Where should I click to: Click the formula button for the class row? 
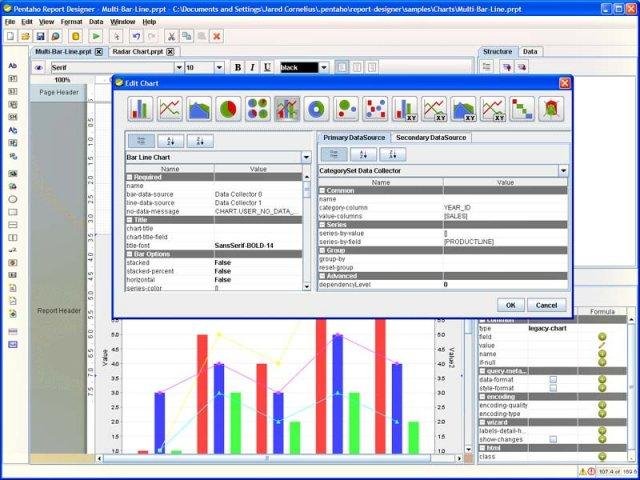click(x=602, y=456)
